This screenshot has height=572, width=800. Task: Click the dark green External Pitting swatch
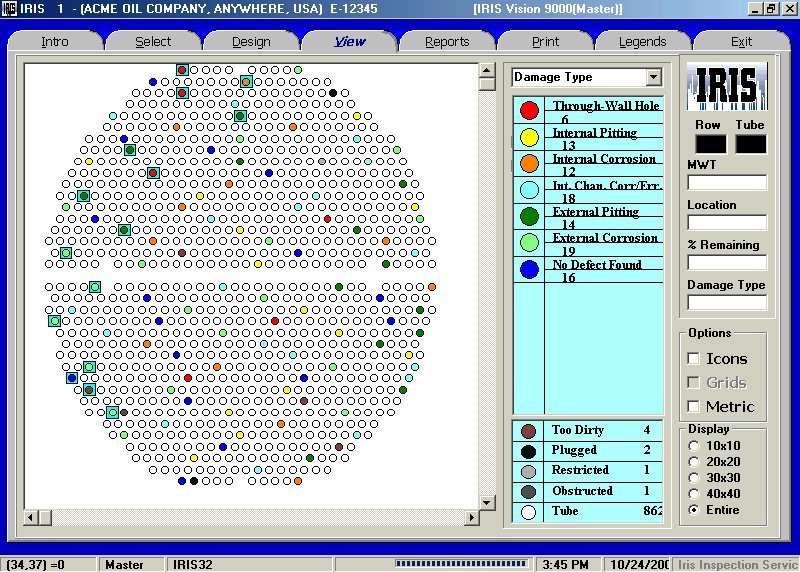tap(529, 216)
